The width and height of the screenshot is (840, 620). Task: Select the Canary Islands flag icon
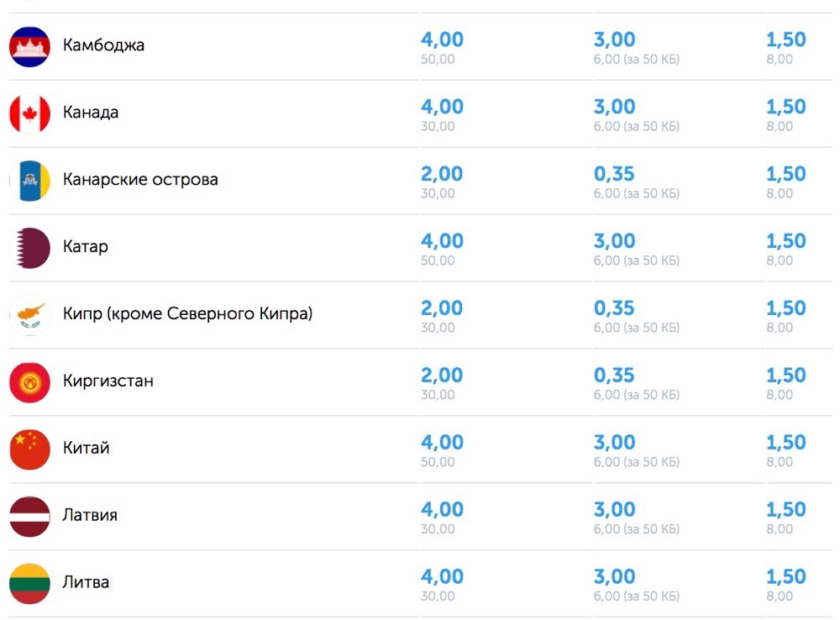click(29, 181)
